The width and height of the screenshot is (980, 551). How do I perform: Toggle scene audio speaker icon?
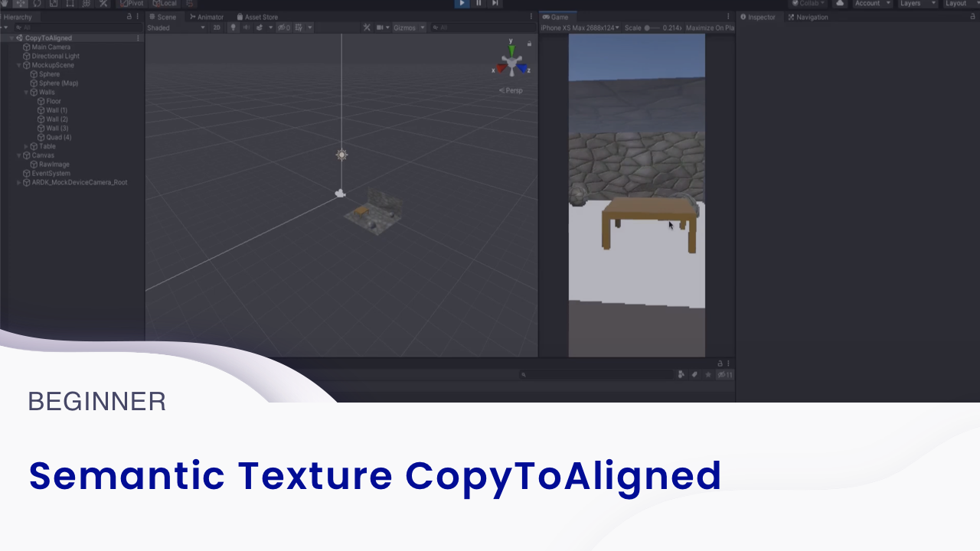pyautogui.click(x=246, y=28)
